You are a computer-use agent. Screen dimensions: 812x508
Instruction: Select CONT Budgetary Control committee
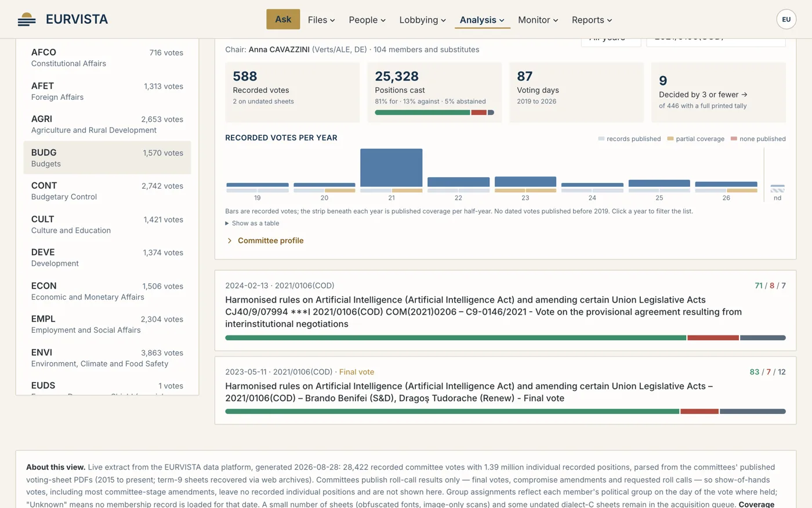tap(107, 191)
